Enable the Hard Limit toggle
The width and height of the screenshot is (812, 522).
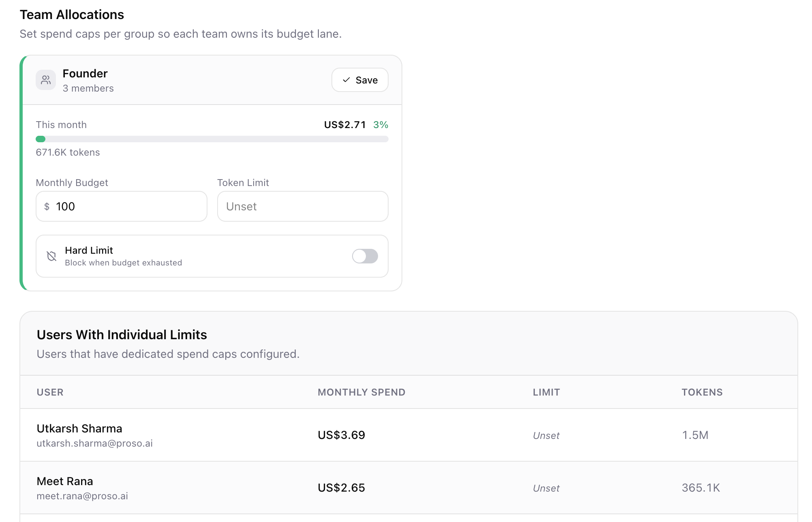click(x=365, y=256)
